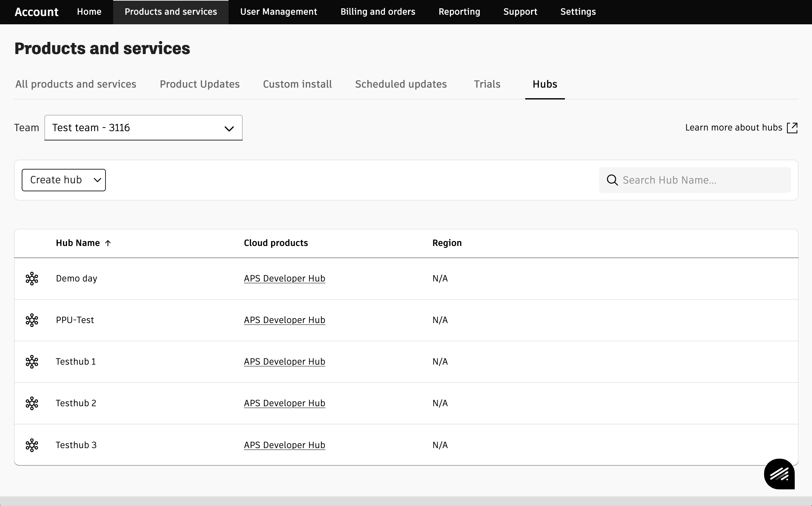Open Billing and orders menu
The image size is (812, 506).
pos(378,12)
